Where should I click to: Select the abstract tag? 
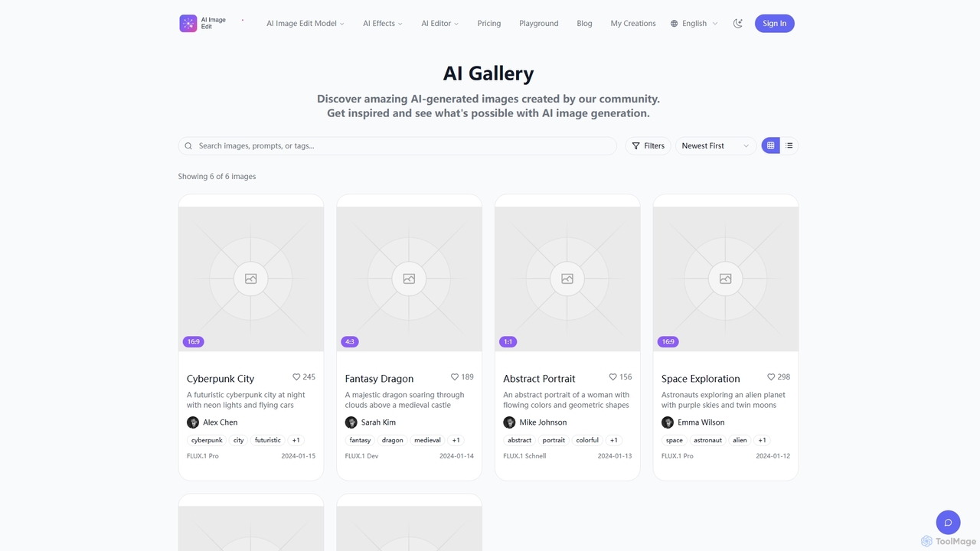tap(519, 440)
